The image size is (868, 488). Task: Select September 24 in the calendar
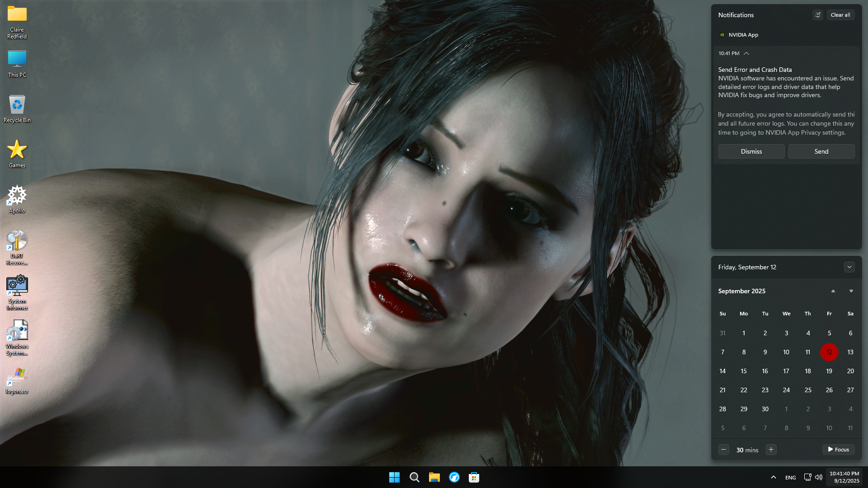[786, 390]
